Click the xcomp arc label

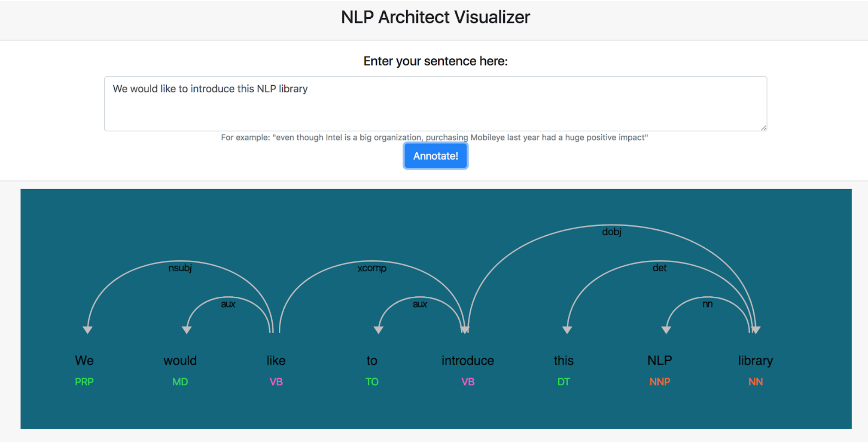point(371,268)
